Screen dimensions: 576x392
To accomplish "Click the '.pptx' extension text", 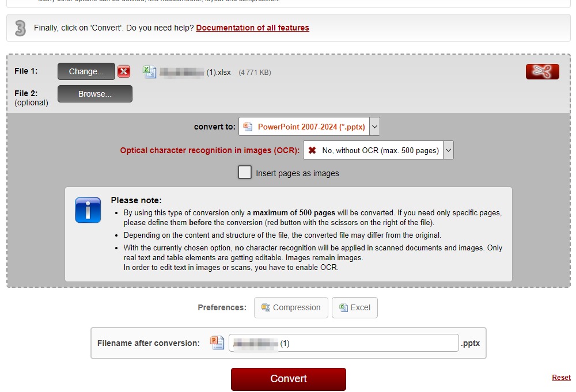I will (470, 343).
